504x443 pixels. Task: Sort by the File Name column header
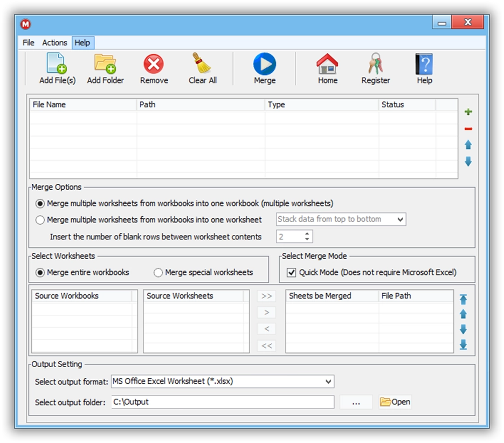[x=83, y=105]
